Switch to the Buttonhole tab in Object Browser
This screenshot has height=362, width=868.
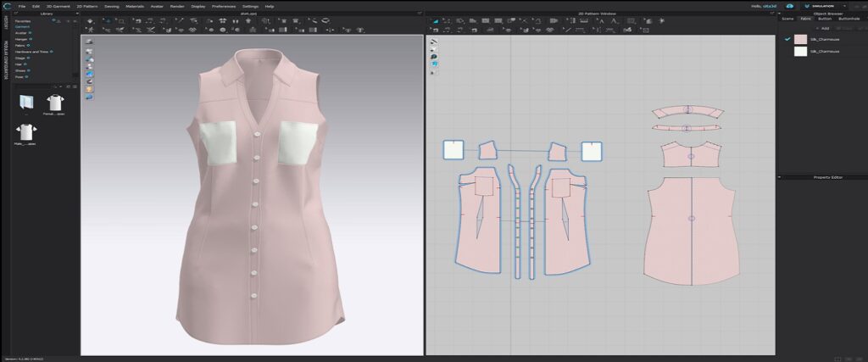pyautogui.click(x=849, y=19)
